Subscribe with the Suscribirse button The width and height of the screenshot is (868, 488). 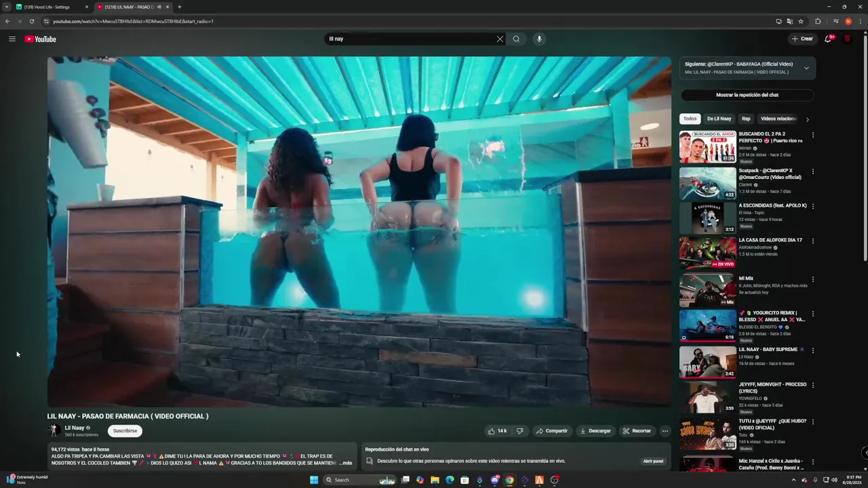pos(125,430)
